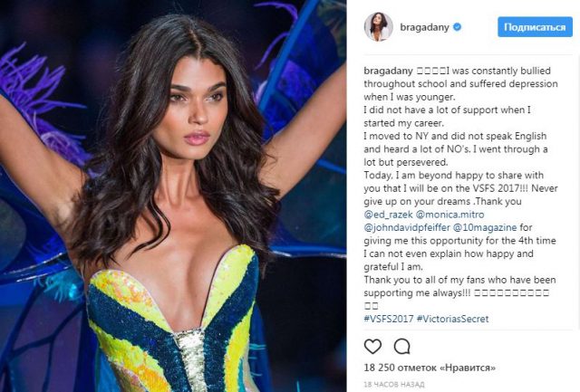Open the @10magazine mention
Screen dimensions: 580x392
pyautogui.click(x=485, y=227)
